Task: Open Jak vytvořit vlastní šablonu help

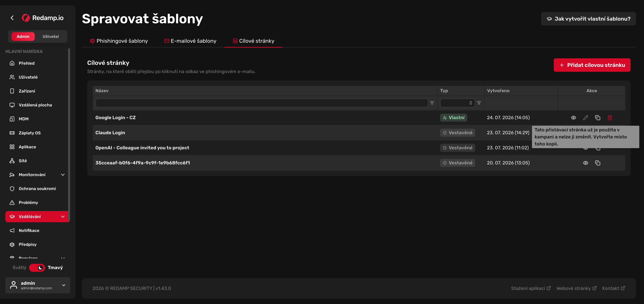Action: tap(588, 19)
